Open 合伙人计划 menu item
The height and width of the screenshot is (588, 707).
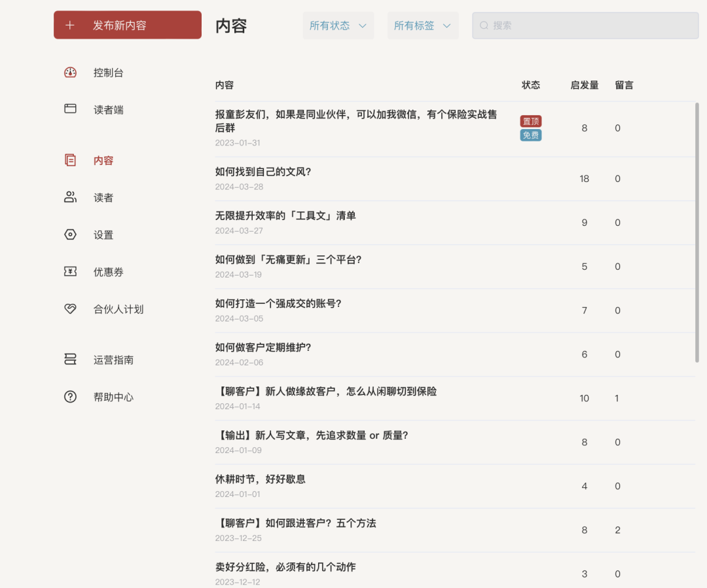(x=118, y=309)
